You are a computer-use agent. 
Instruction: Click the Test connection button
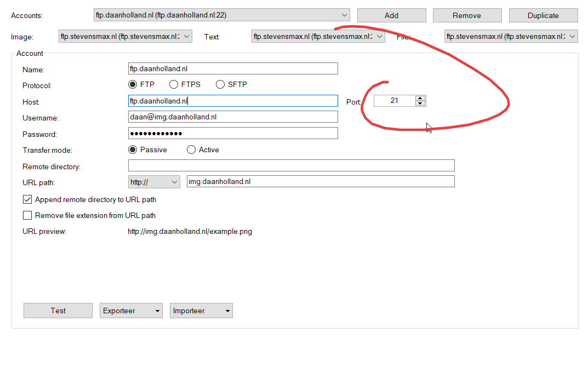[x=58, y=311]
